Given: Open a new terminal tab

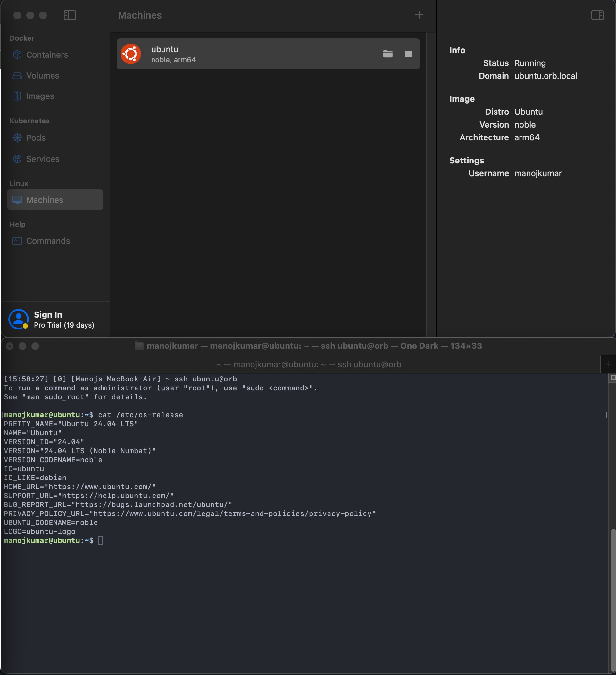Looking at the screenshot, I should 609,364.
